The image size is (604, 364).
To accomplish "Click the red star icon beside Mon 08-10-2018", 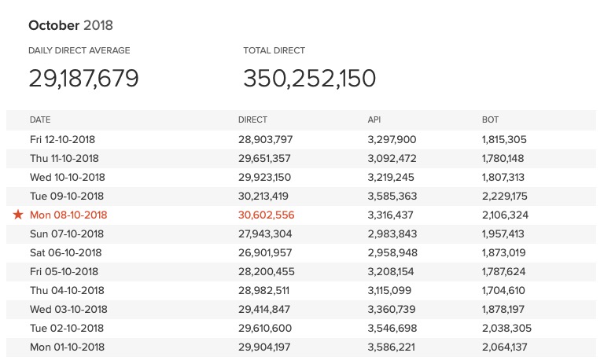I will click(18, 215).
